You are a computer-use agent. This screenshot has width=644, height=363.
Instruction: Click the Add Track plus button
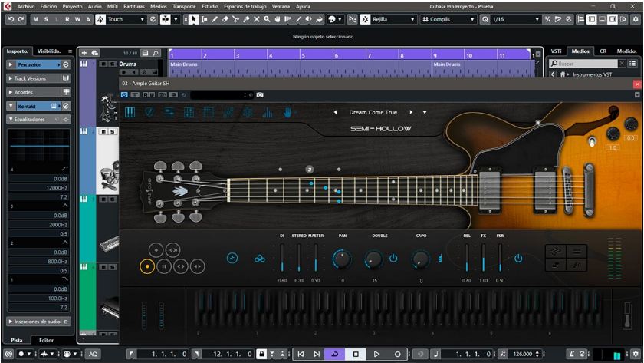click(84, 53)
